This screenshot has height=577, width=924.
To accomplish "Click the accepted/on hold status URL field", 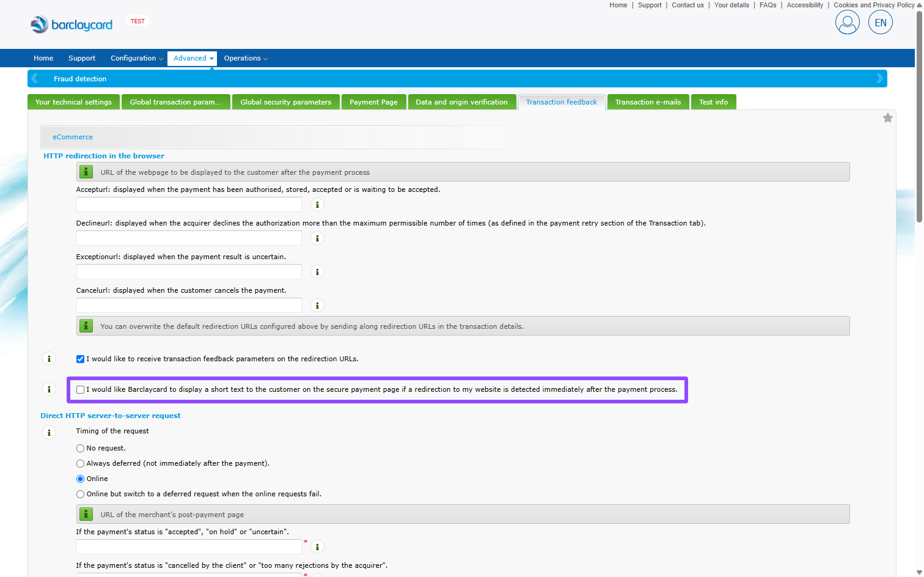I will point(189,547).
